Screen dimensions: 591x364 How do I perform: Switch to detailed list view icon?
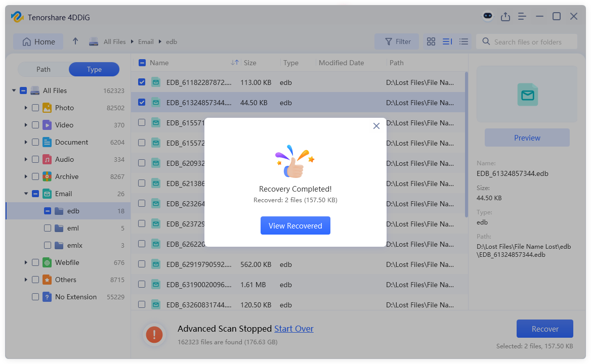click(447, 42)
